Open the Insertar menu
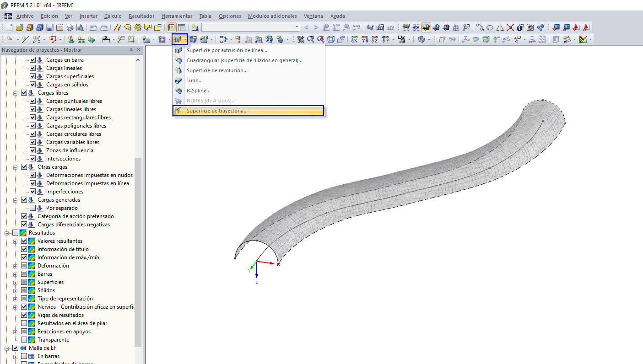The width and height of the screenshot is (643, 364). pos(88,16)
